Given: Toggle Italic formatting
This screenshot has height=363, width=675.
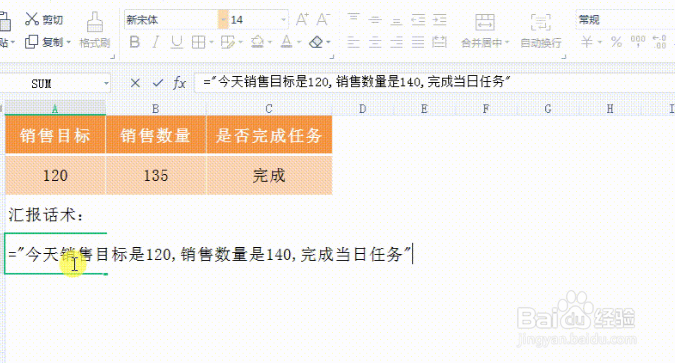Looking at the screenshot, I should point(156,42).
